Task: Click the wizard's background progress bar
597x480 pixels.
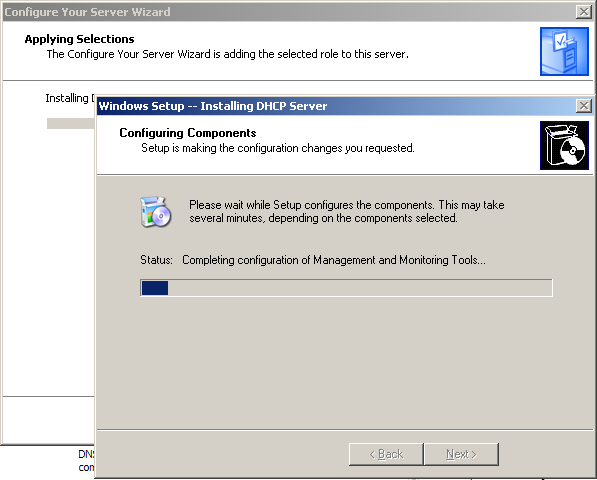Action: 71,123
